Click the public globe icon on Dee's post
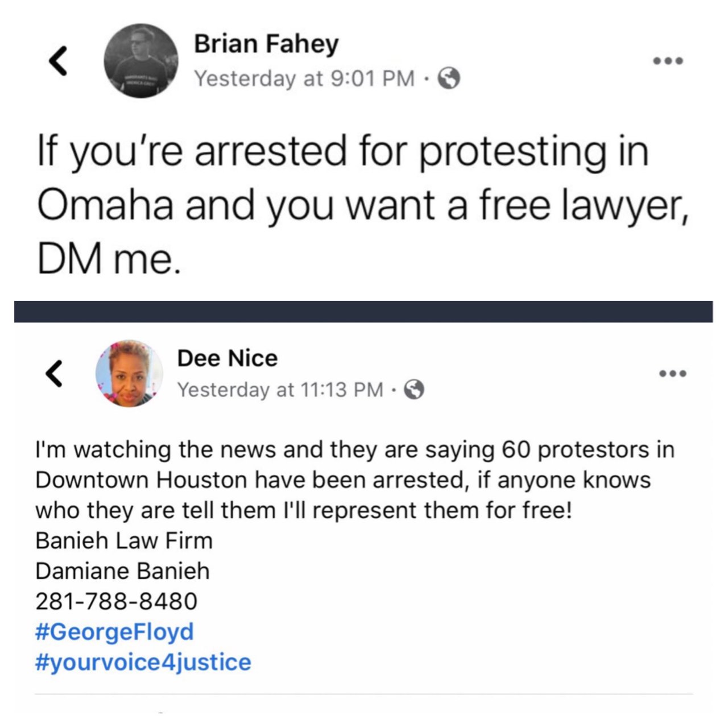Viewport: 728px width, 728px height. 414,390
